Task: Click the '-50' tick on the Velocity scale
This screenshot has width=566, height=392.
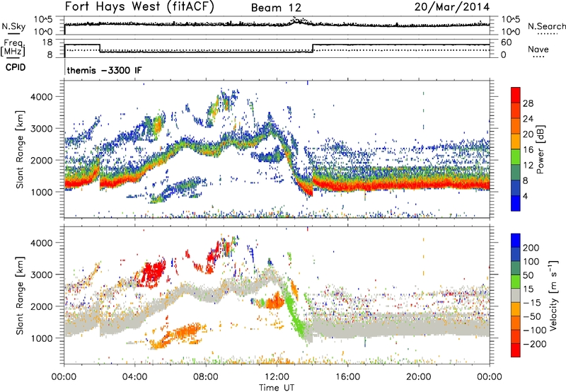Action: (x=532, y=316)
